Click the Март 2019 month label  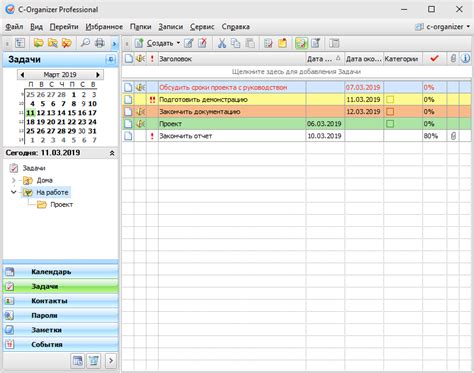point(60,75)
